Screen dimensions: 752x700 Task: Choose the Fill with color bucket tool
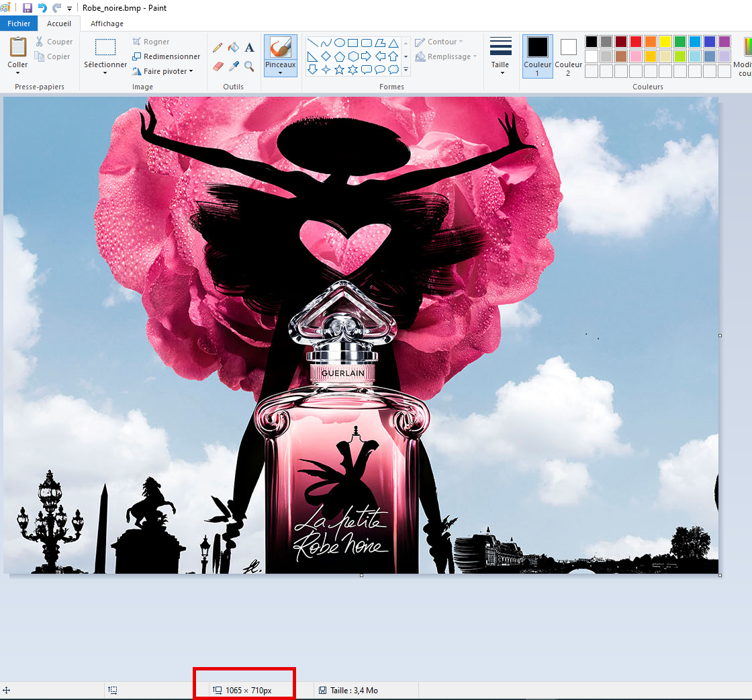point(234,47)
